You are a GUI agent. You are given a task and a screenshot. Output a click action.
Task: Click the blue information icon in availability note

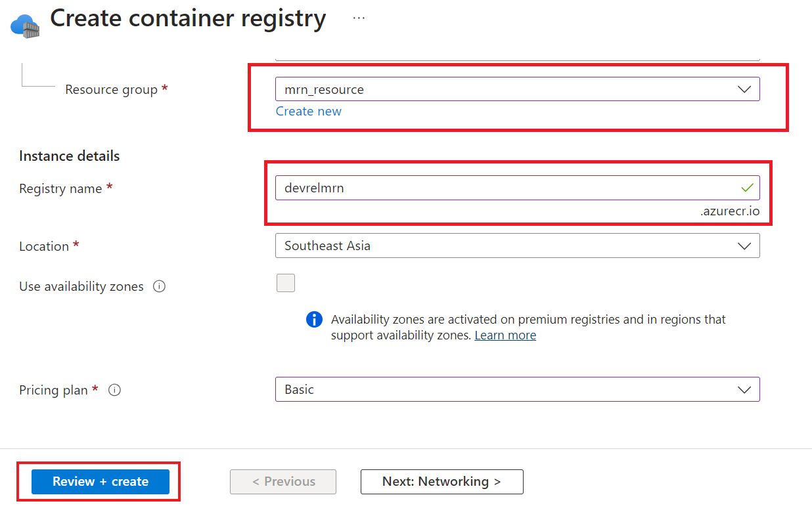click(315, 320)
